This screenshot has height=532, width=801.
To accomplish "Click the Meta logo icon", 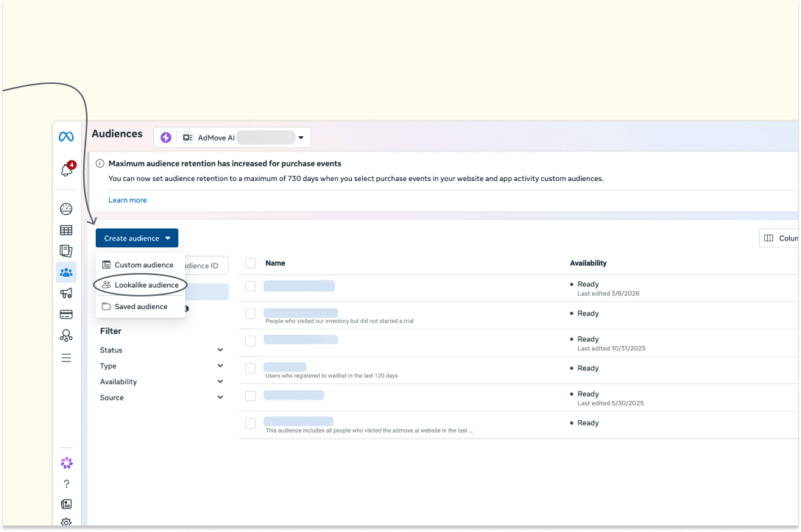I will click(66, 136).
